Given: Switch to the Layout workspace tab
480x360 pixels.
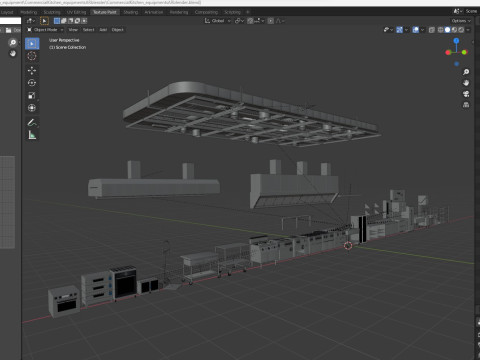Looking at the screenshot, I should 7,12.
